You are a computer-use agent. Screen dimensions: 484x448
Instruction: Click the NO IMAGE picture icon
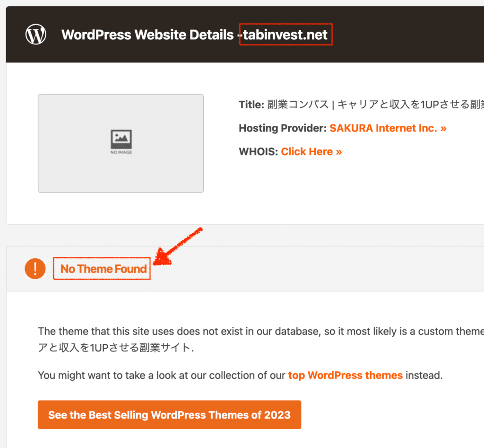pos(121,142)
